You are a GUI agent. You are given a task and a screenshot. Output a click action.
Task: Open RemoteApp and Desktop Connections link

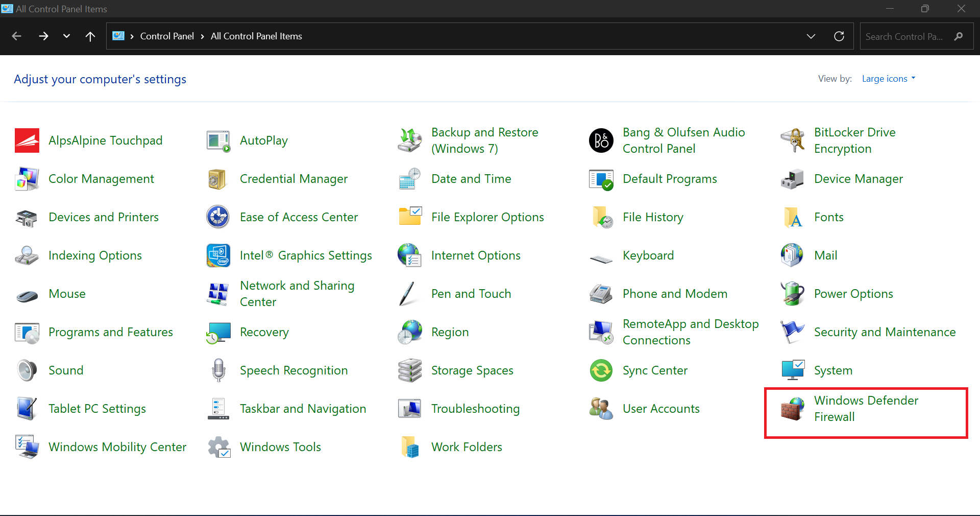691,332
